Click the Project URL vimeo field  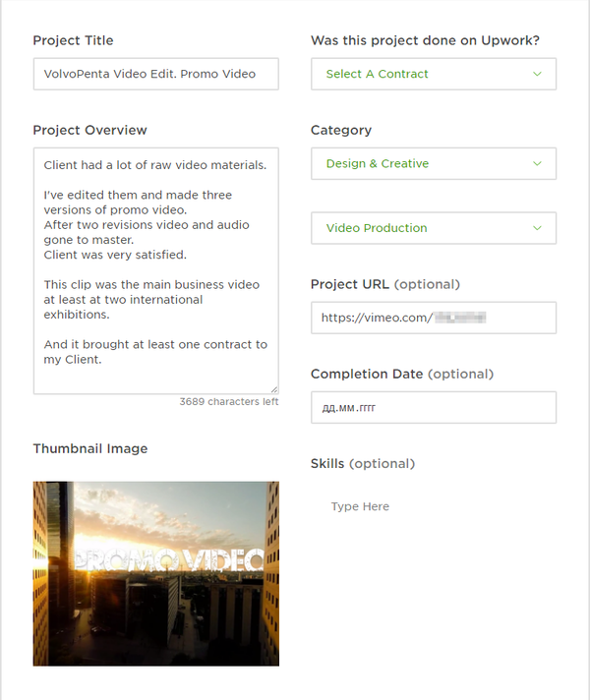[433, 318]
